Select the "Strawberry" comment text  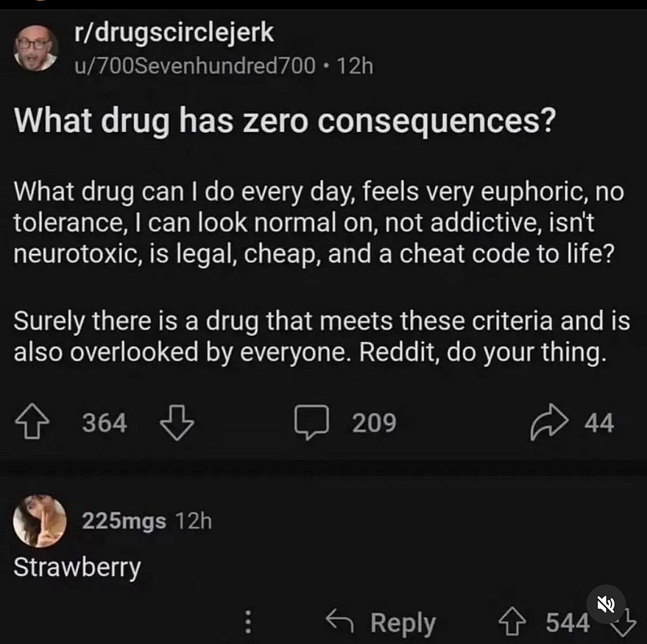77,567
